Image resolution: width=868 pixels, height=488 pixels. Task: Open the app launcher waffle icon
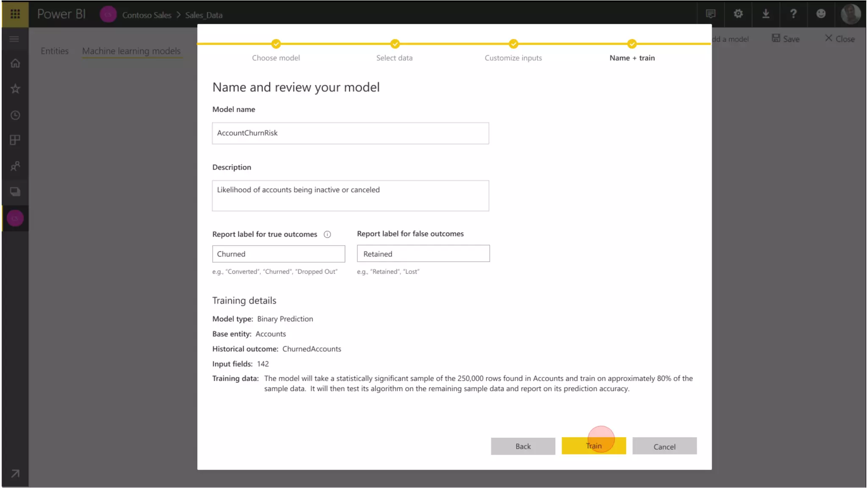[15, 14]
